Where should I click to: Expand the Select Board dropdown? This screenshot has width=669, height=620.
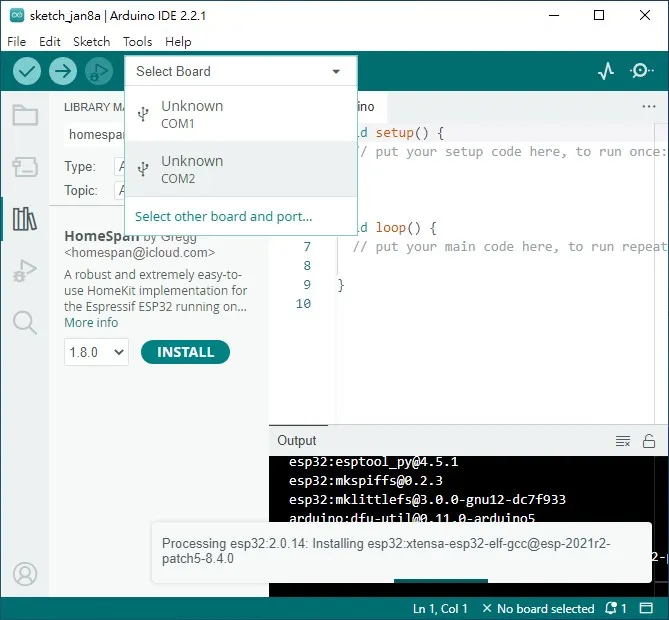click(241, 71)
